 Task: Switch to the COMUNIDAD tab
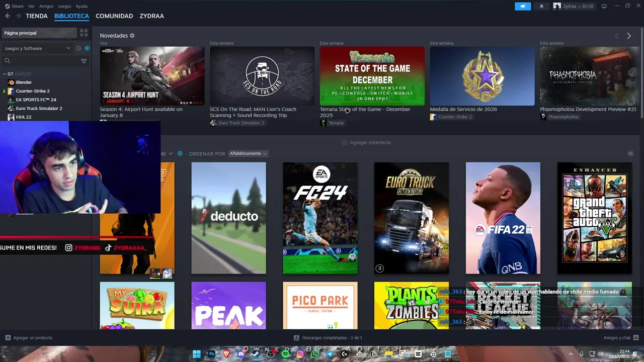point(114,16)
